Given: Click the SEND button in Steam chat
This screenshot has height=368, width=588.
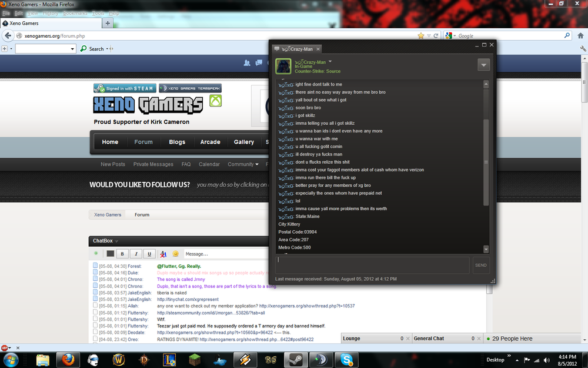Looking at the screenshot, I should [x=481, y=265].
